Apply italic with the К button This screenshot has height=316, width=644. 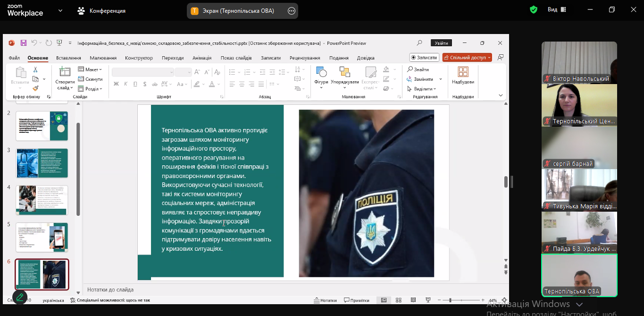pos(126,84)
